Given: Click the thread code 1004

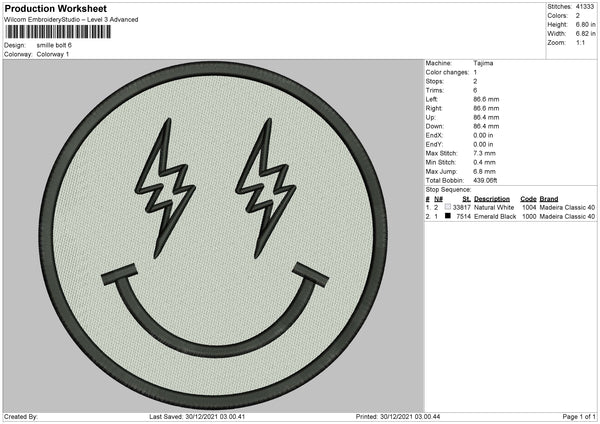Looking at the screenshot, I should [x=529, y=207].
